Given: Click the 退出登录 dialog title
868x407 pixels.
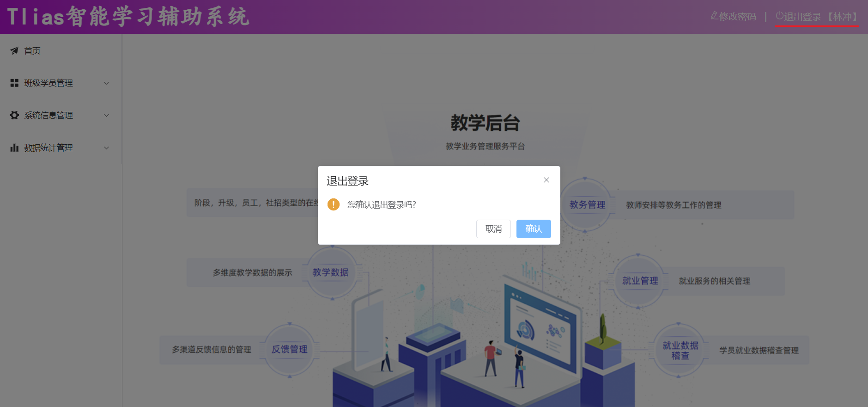Looking at the screenshot, I should pyautogui.click(x=347, y=181).
